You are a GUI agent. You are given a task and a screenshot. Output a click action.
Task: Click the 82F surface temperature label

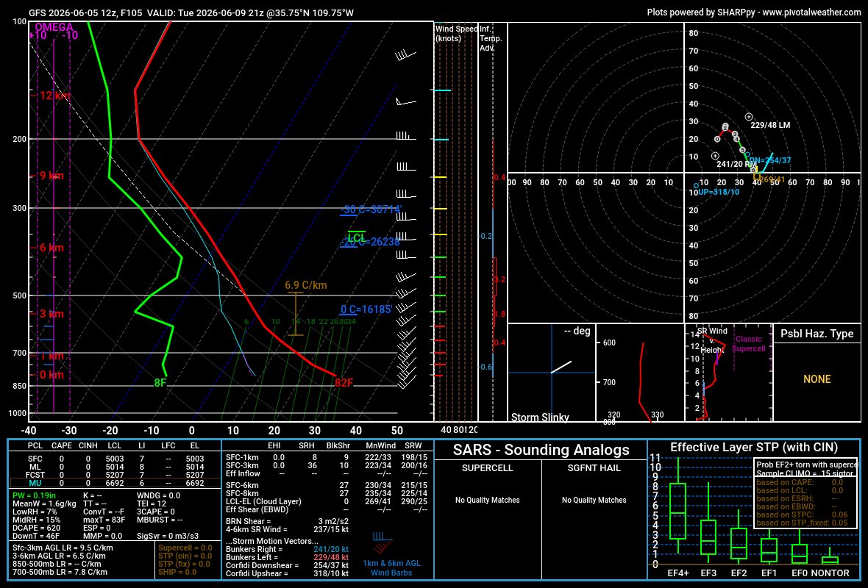(344, 383)
